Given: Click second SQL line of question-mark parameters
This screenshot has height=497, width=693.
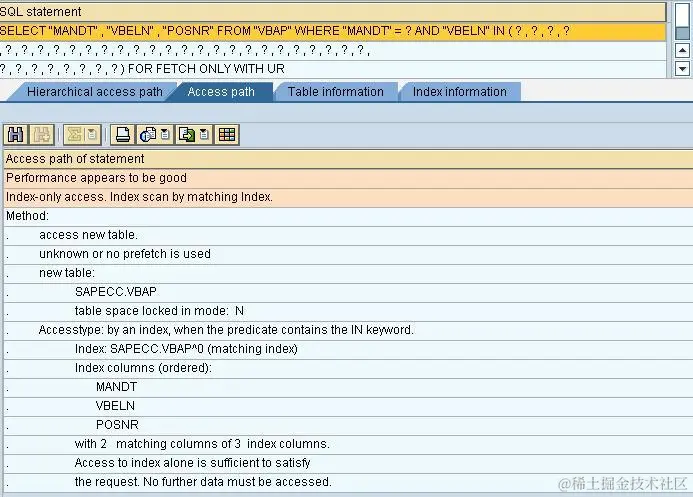Looking at the screenshot, I should (333, 50).
